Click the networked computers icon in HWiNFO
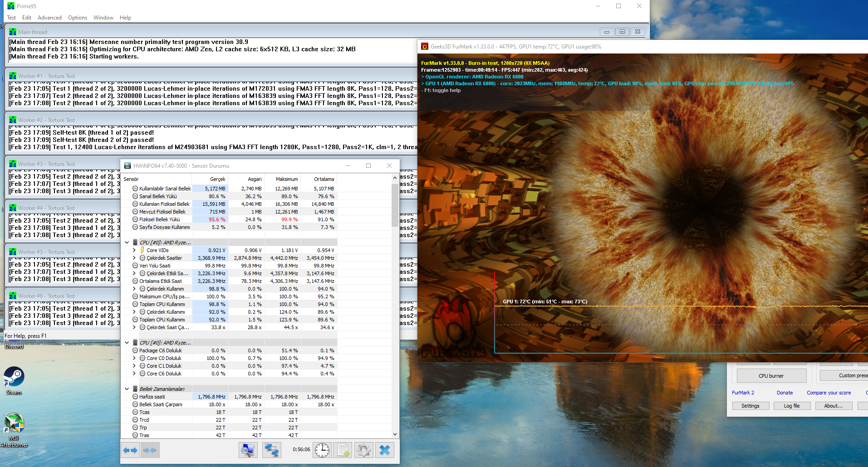Image resolution: width=868 pixels, height=467 pixels. (271, 450)
